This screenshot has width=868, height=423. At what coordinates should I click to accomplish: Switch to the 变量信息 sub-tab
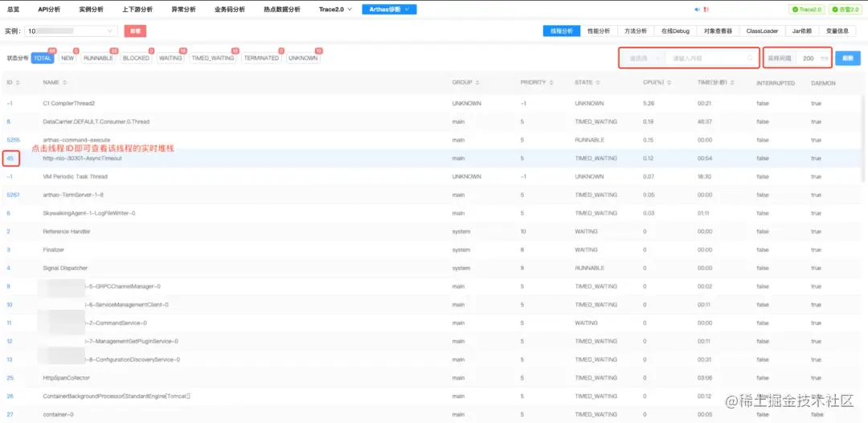point(837,31)
